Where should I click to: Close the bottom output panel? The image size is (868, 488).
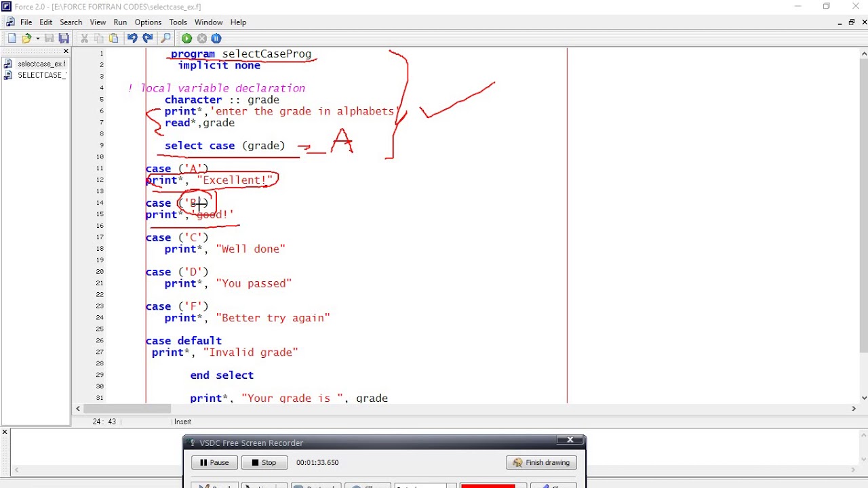(x=5, y=432)
